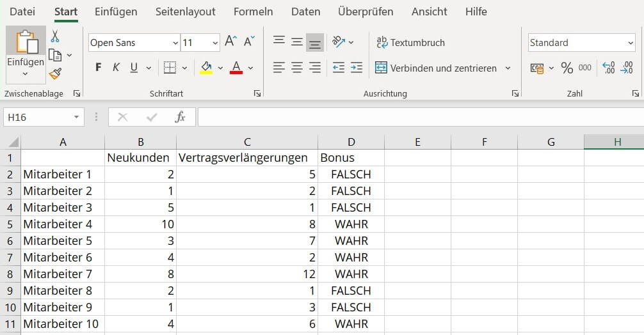644x335 pixels.
Task: Open the Name Box dropdown arrow
Action: [x=76, y=118]
